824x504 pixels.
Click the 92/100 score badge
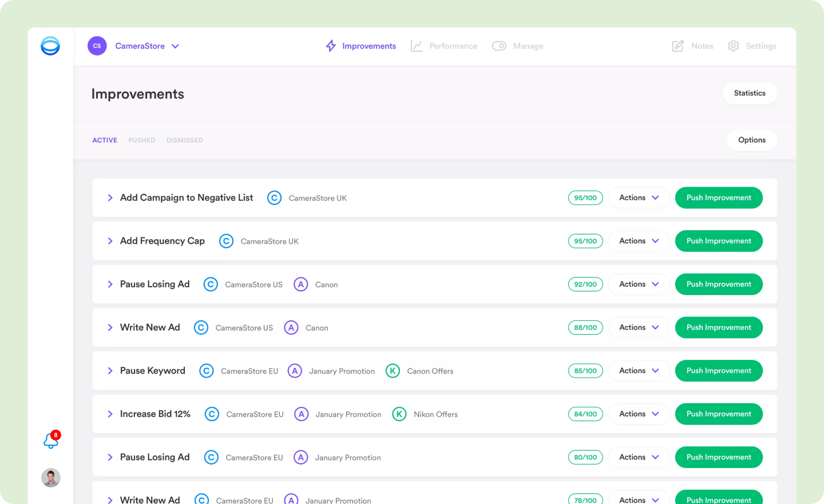(585, 284)
